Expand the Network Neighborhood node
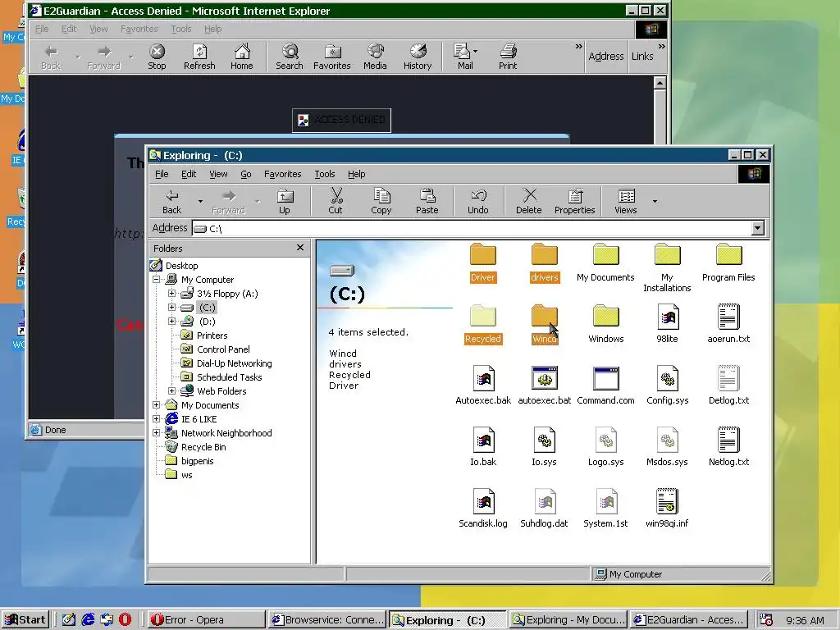Image resolution: width=840 pixels, height=630 pixels. (x=157, y=433)
